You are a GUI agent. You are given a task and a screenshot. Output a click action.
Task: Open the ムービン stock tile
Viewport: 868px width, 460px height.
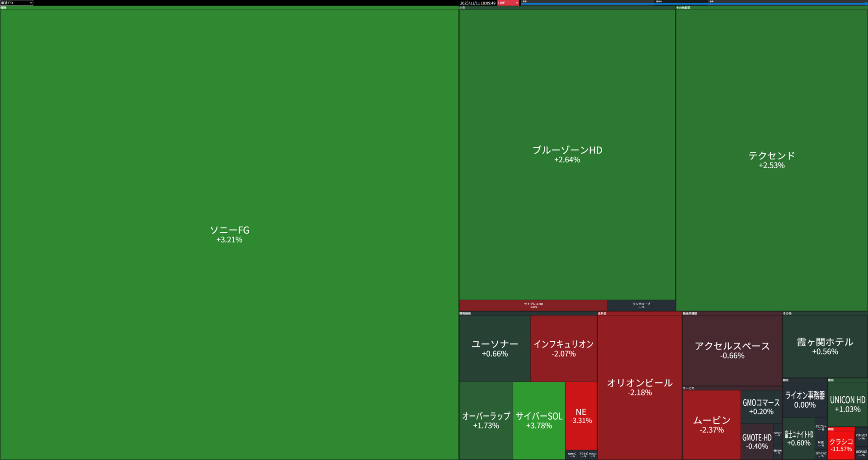[x=711, y=425]
